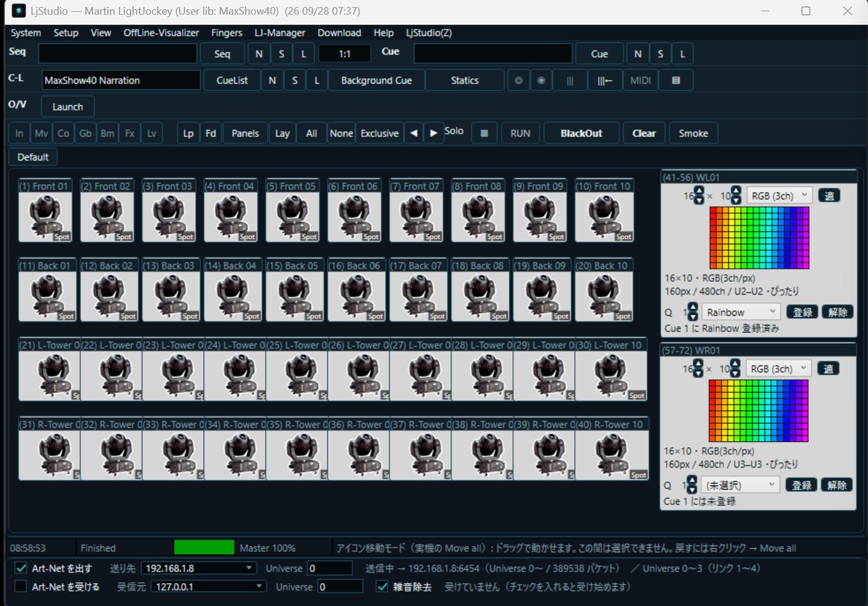Screen dimensions: 868x606
Task: Enable the Art-Net を受ける checkbox
Action: click(21, 586)
